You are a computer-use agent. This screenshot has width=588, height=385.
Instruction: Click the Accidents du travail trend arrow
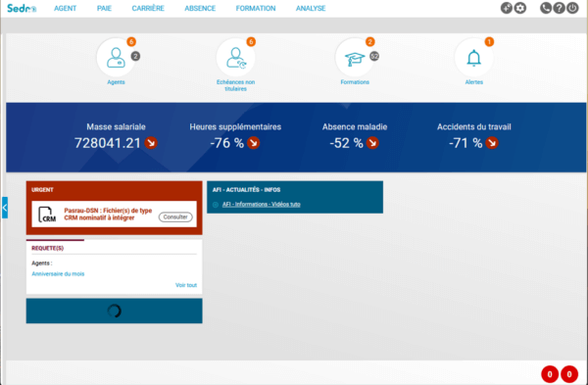[492, 143]
